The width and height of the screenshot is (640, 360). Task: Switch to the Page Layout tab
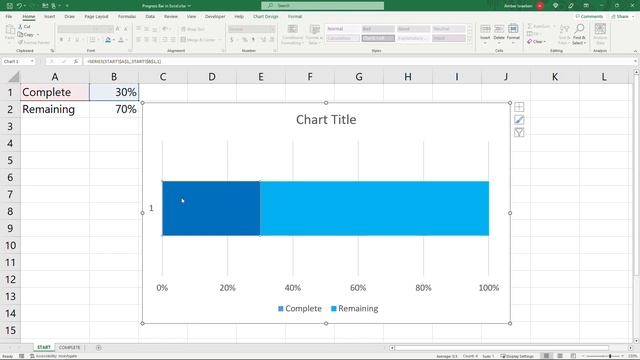click(96, 16)
